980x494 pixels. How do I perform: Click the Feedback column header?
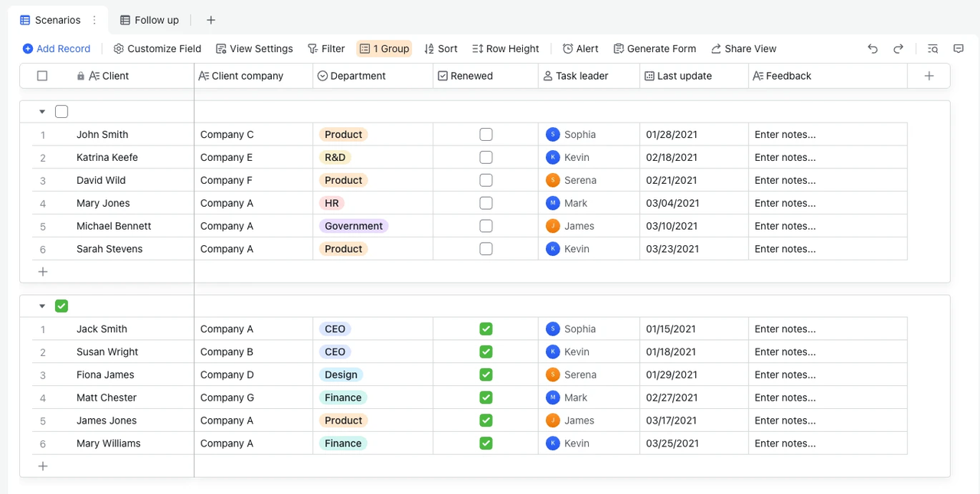tap(828, 76)
